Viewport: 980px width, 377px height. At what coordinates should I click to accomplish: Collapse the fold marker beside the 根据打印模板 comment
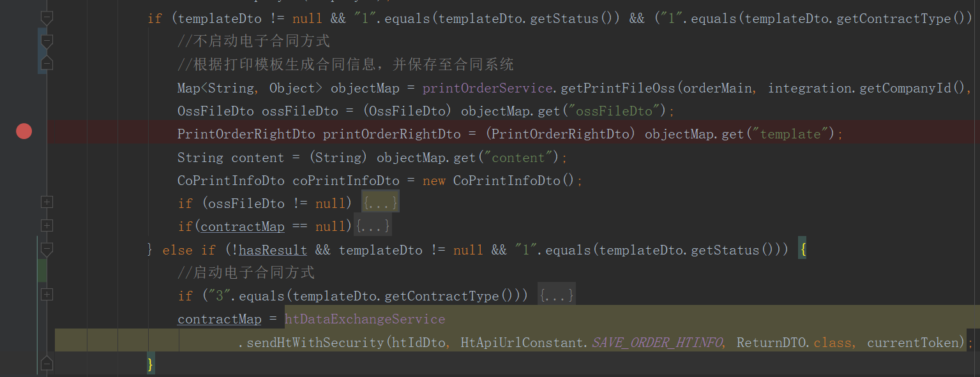pos(47,64)
